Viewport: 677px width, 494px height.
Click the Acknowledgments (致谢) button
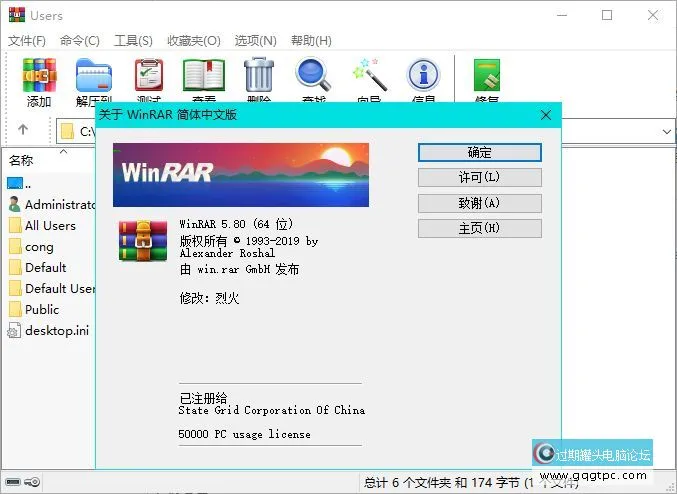point(480,203)
